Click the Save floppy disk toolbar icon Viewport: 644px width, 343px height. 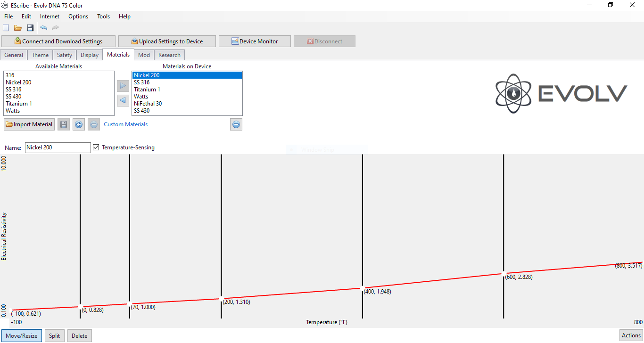[x=30, y=28]
